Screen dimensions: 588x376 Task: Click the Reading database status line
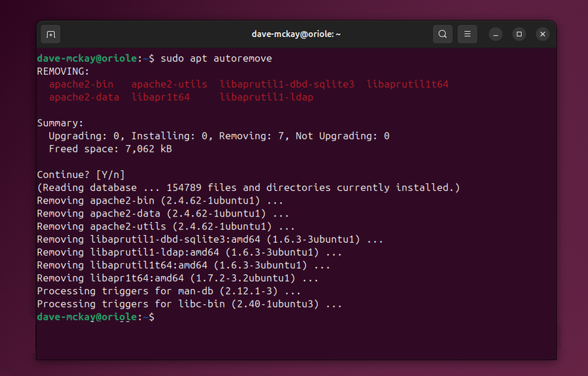point(248,187)
